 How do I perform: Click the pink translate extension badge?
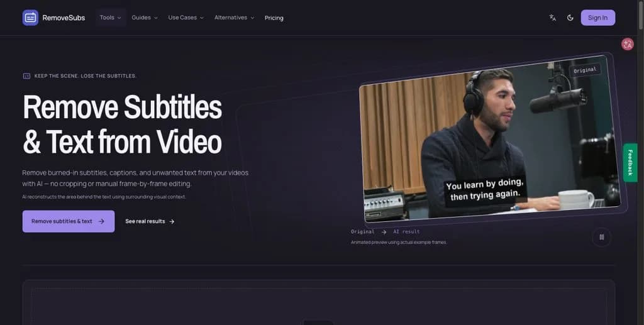(628, 44)
